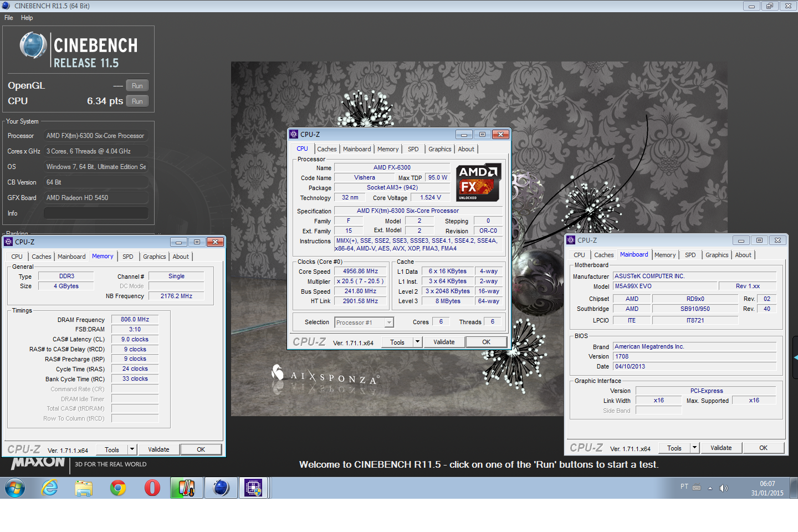Run the CPU benchmark
The width and height of the screenshot is (798, 532).
point(137,101)
